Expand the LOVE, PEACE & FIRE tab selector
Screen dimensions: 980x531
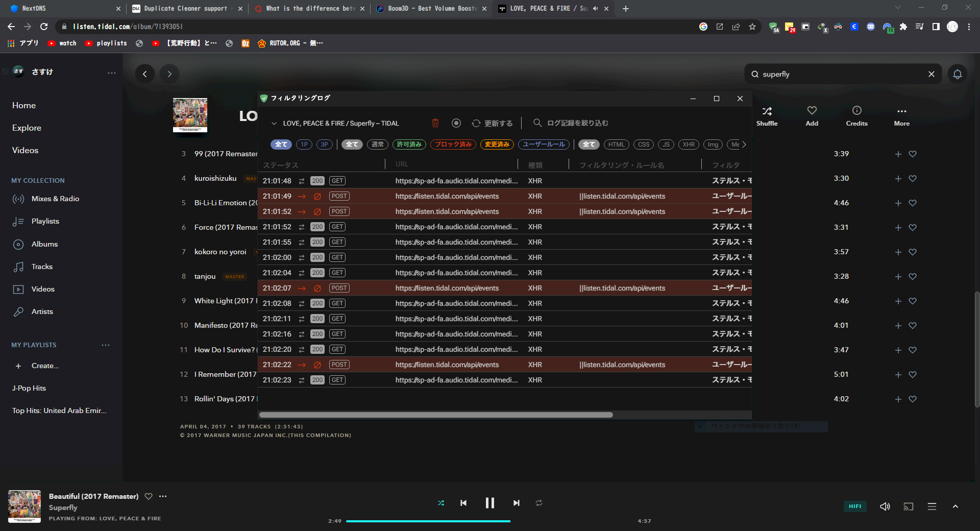click(x=274, y=123)
